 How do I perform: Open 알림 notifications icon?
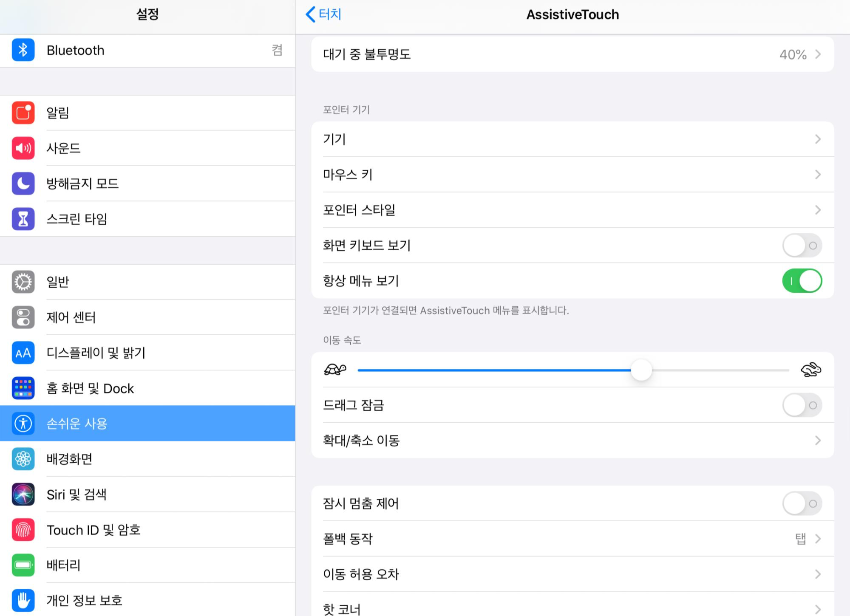(x=23, y=113)
